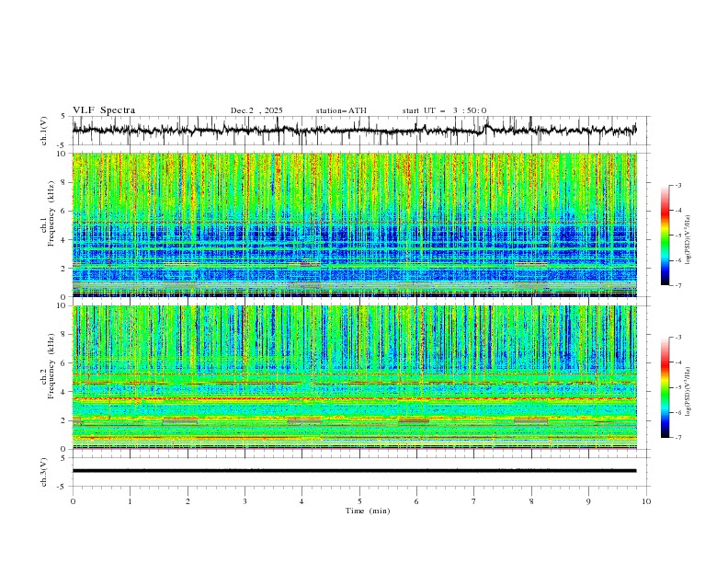Click the 'Time (min)' axis label
The width and height of the screenshot is (728, 563).
(368, 511)
